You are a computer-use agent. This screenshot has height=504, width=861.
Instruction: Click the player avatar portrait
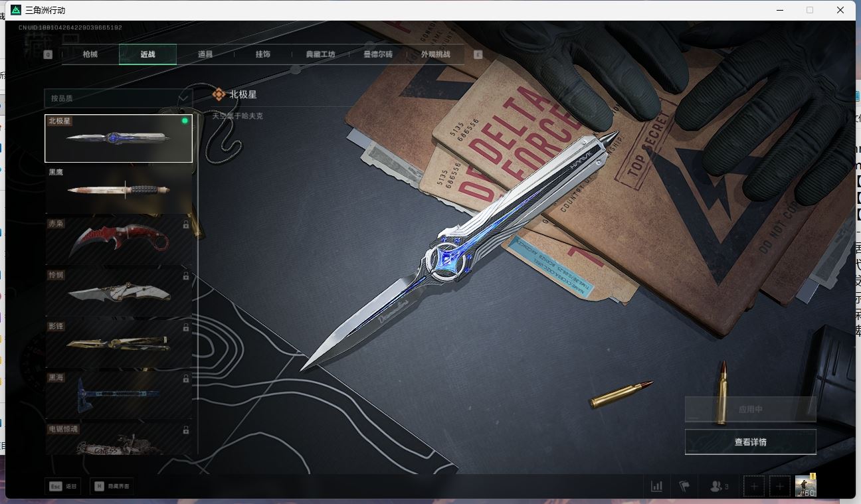(805, 485)
